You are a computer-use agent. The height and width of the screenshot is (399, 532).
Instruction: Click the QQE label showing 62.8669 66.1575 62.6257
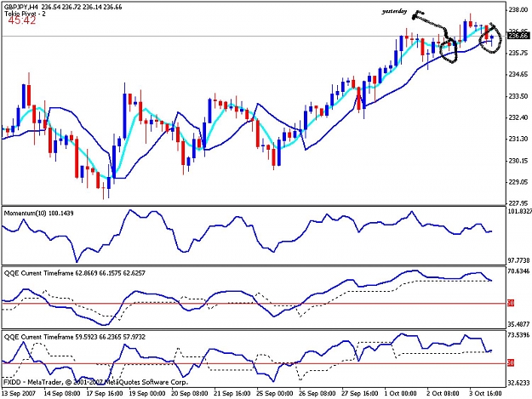tap(75, 273)
